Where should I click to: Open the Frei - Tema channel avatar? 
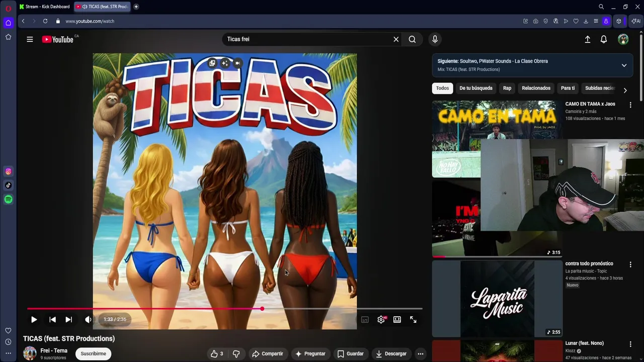click(30, 353)
